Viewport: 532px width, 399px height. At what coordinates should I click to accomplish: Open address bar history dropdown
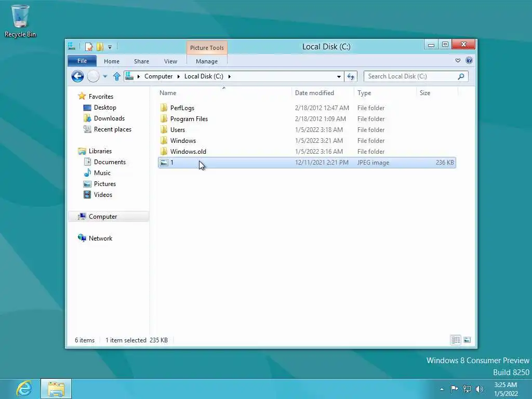click(339, 77)
